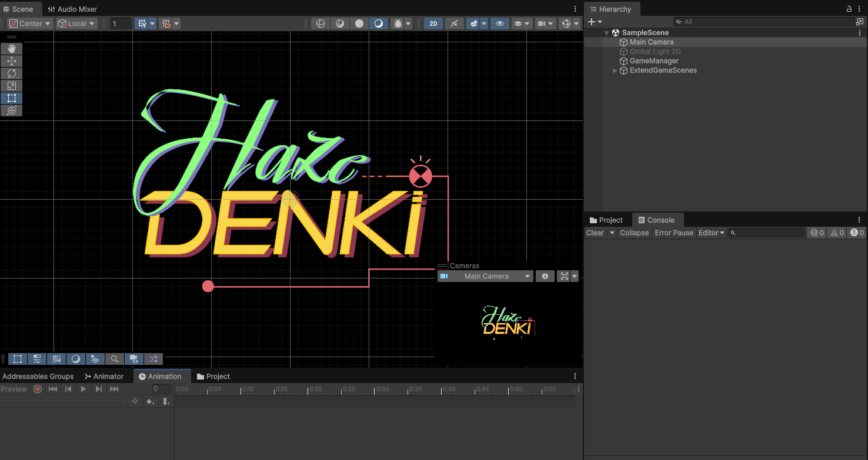Click the animation record button
868x460 pixels.
pos(38,389)
